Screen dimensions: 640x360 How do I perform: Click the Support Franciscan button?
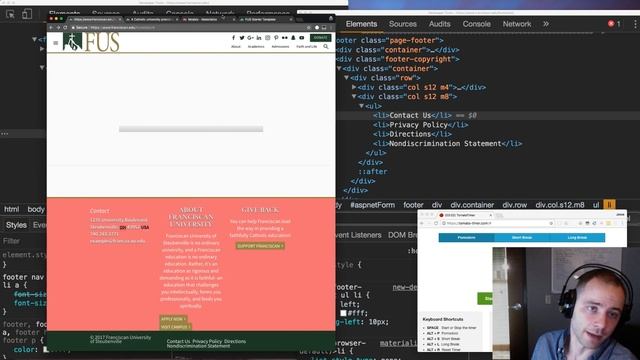260,246
